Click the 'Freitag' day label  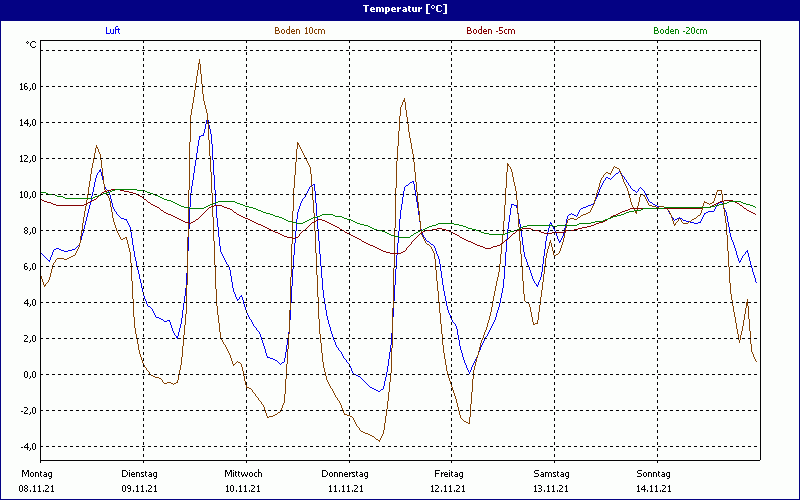[x=449, y=474]
